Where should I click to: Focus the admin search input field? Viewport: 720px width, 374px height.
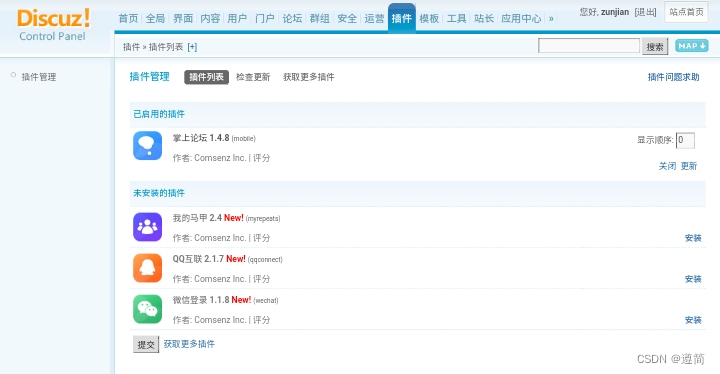pos(589,45)
